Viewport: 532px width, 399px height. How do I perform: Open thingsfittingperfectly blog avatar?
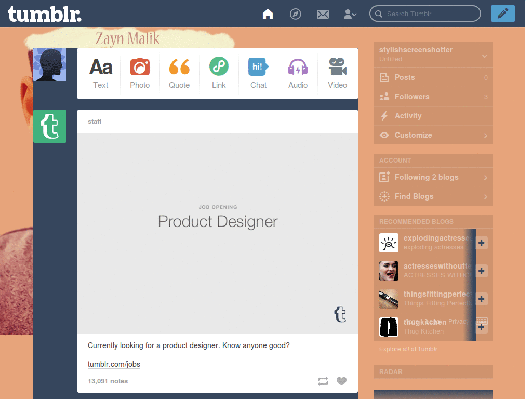point(389,299)
